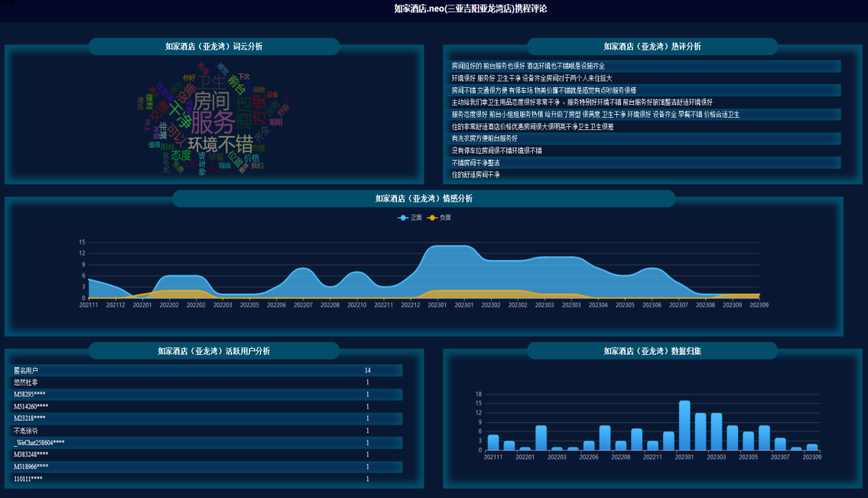Toggle the 正面 series legend marker

click(403, 218)
